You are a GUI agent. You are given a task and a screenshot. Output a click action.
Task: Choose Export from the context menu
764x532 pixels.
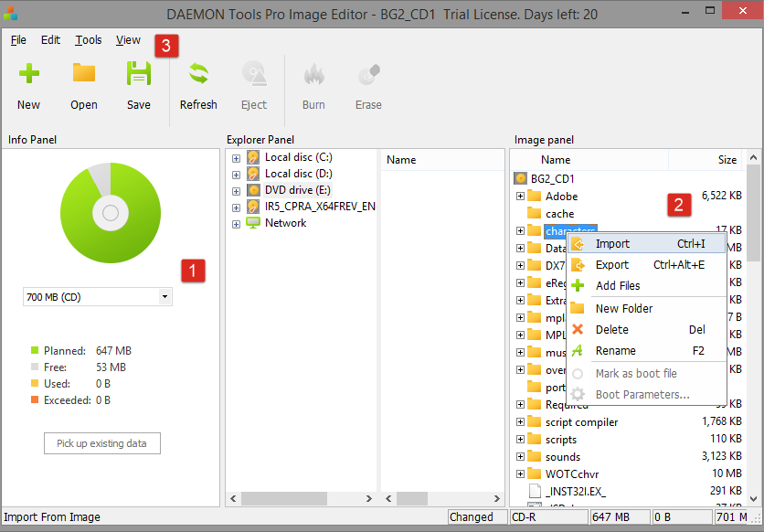(646, 264)
